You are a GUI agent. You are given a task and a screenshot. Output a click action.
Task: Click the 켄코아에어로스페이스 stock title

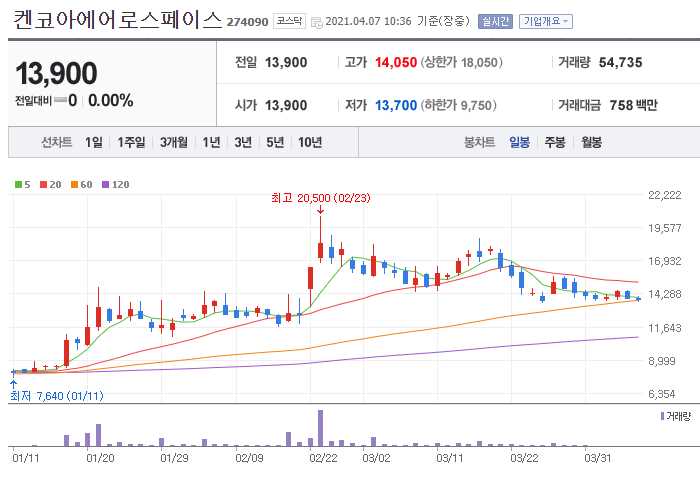point(117,20)
